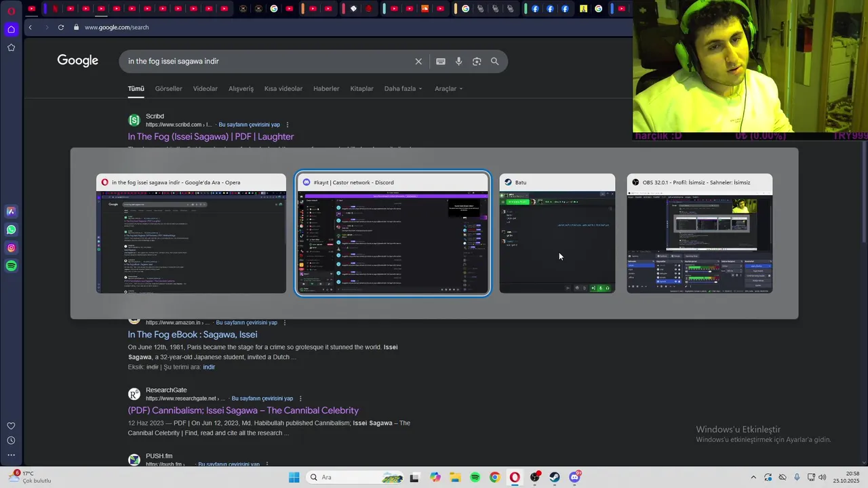Clear the Google search box text
Screen dimensions: 868x488
(x=418, y=61)
